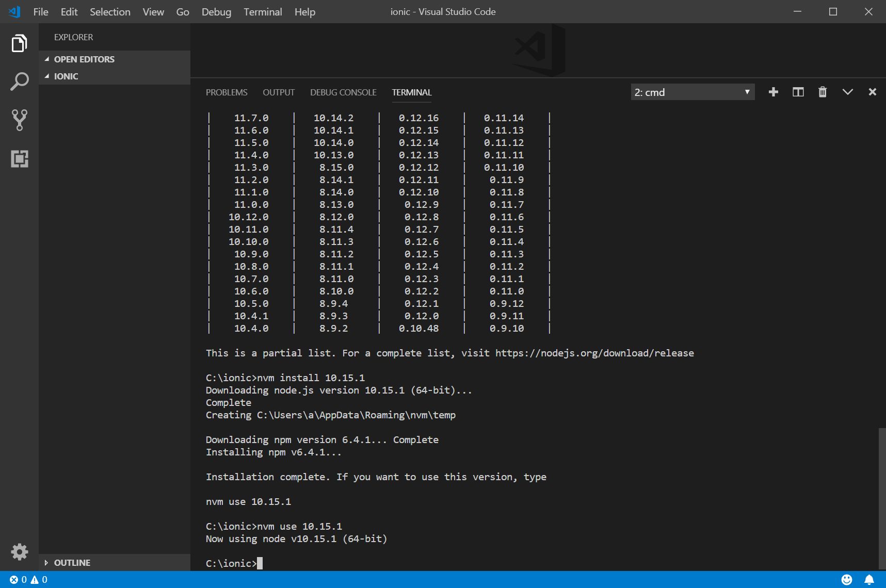The image size is (886, 588).
Task: Collapse the Open Editors section
Action: 84,59
